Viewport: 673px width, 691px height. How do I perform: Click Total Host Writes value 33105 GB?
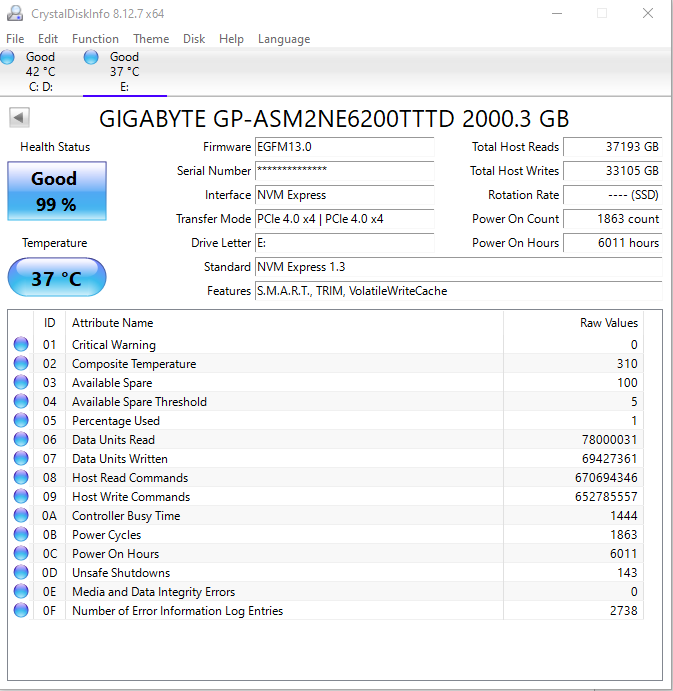(613, 171)
